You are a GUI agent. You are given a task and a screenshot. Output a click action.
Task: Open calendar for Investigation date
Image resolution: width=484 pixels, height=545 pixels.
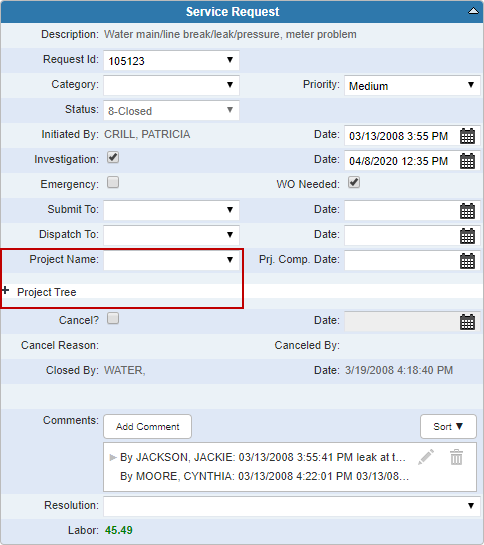[x=467, y=161]
